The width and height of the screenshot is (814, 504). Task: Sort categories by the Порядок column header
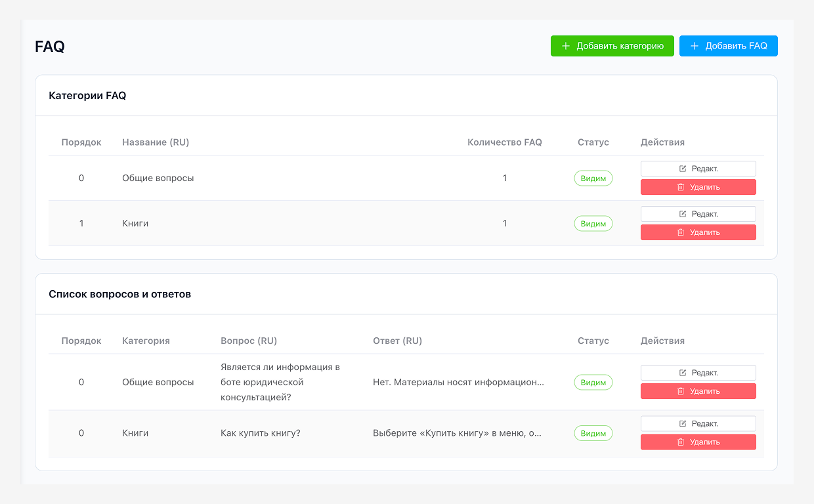coord(81,142)
